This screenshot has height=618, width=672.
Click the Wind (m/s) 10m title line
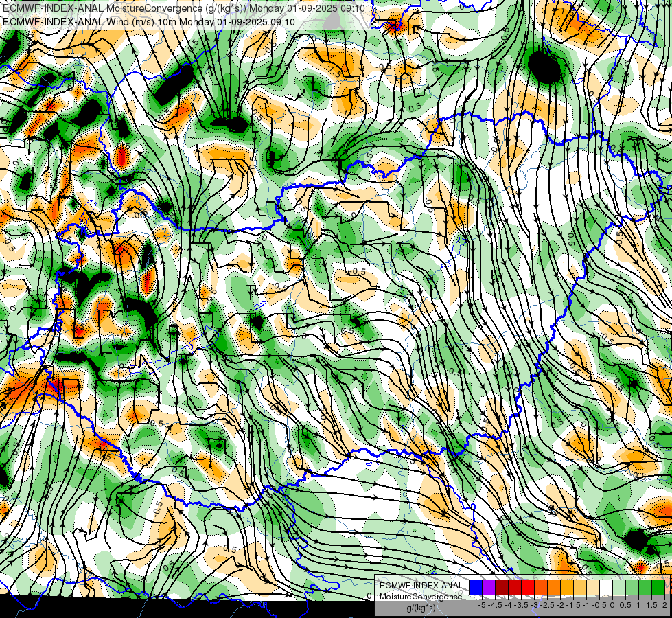click(x=149, y=21)
